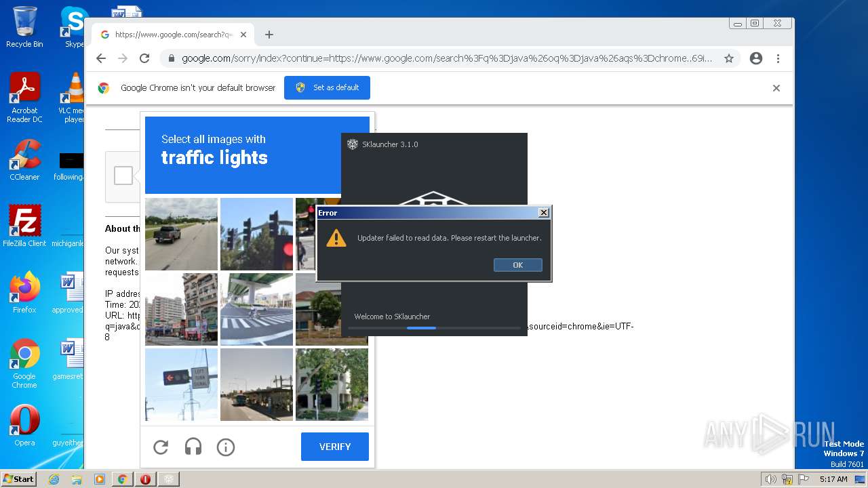Open Action Center flag in tray

tap(803, 479)
